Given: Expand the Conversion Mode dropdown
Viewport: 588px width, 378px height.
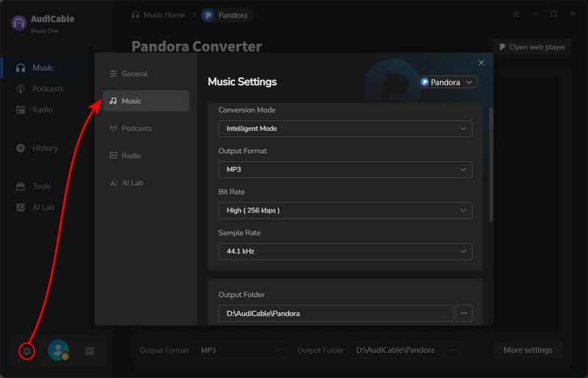Looking at the screenshot, I should [x=345, y=129].
